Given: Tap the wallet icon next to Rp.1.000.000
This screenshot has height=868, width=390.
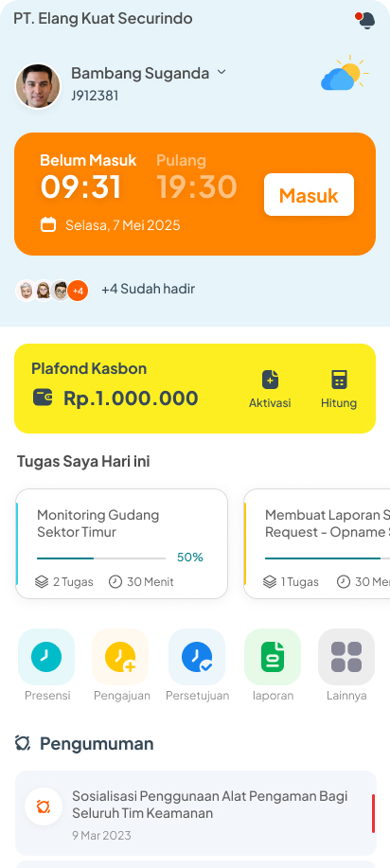Looking at the screenshot, I should pos(43,397).
